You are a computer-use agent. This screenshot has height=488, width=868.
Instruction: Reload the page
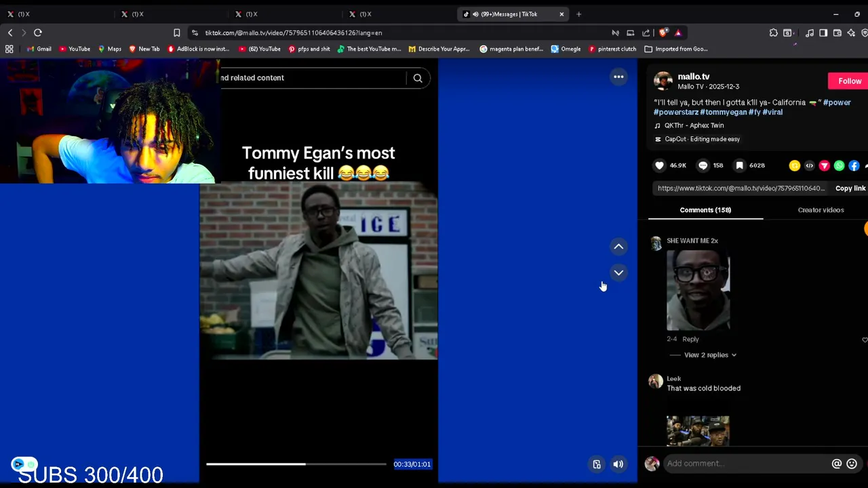point(38,33)
